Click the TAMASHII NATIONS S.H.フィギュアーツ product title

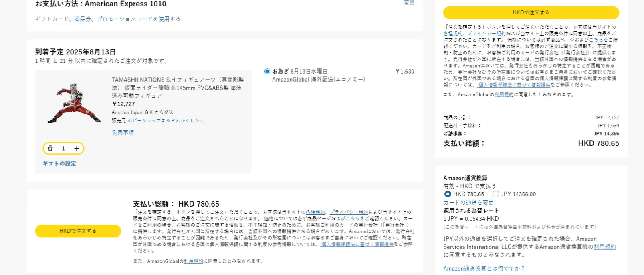tap(178, 88)
